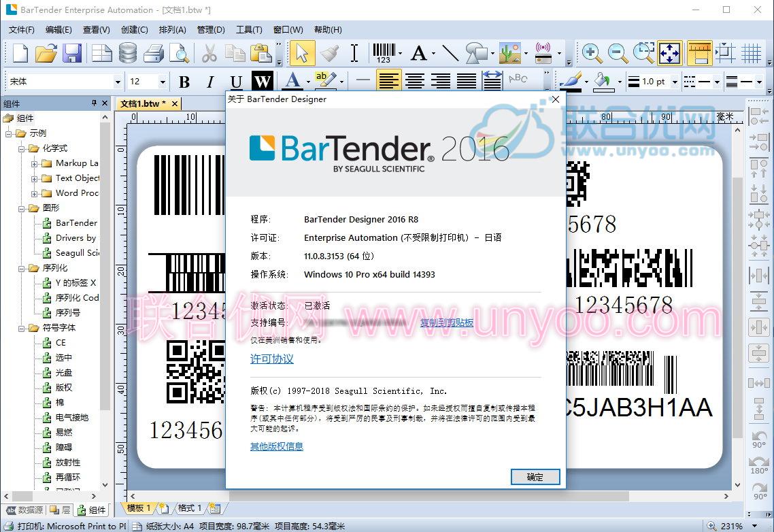Collapse the 符号字体 tree folder
The image size is (774, 532).
[21, 328]
